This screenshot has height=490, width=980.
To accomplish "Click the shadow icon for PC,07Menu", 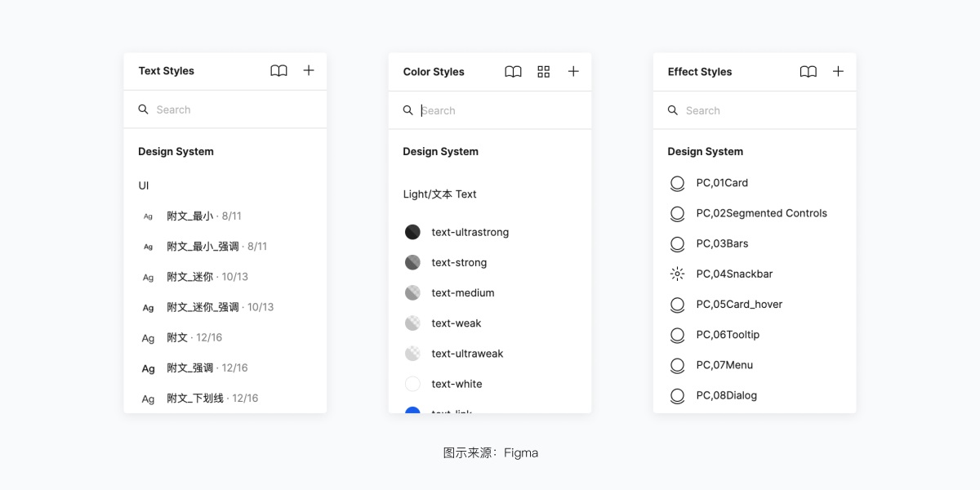I will point(677,365).
